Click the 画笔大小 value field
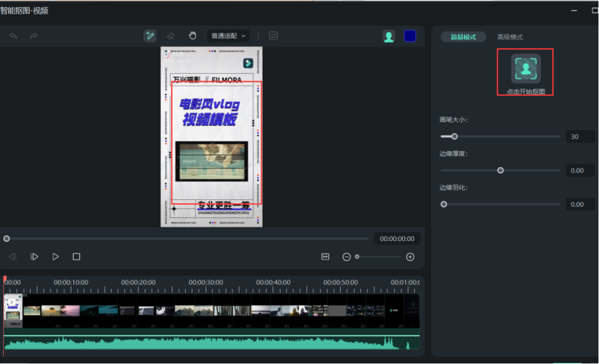The height and width of the screenshot is (364, 599). click(580, 136)
